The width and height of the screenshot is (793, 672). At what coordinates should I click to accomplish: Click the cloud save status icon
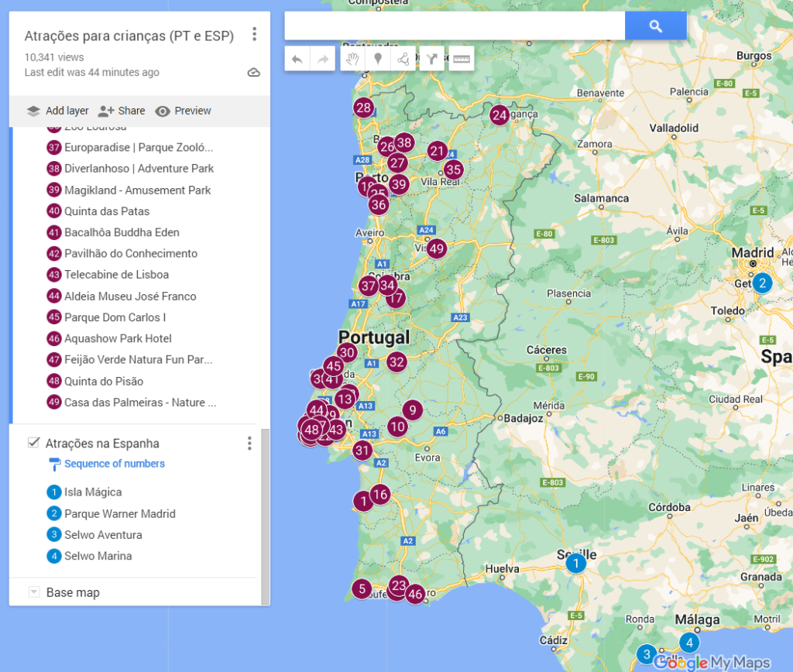coord(253,73)
